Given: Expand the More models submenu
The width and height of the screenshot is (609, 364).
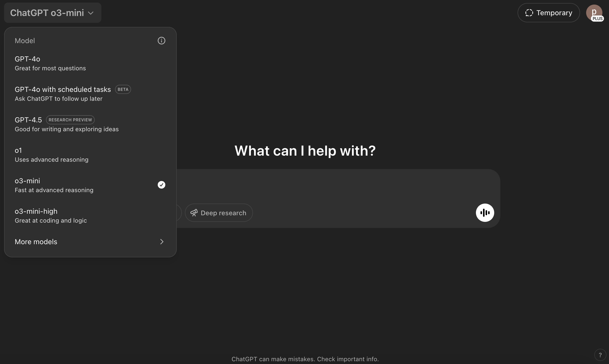Looking at the screenshot, I should pos(90,242).
